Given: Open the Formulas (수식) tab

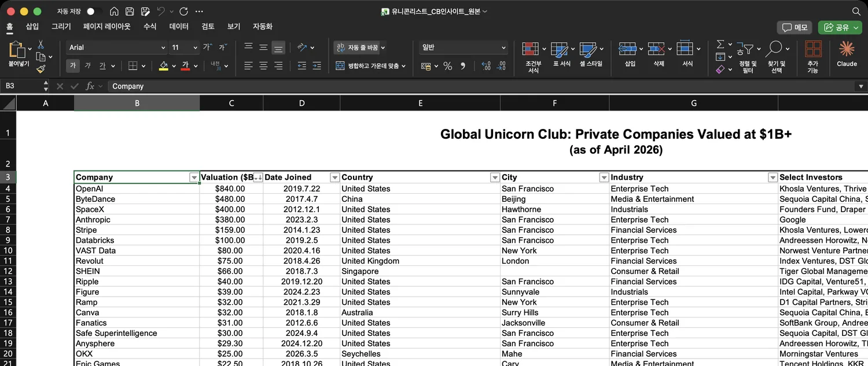Looking at the screenshot, I should [150, 27].
